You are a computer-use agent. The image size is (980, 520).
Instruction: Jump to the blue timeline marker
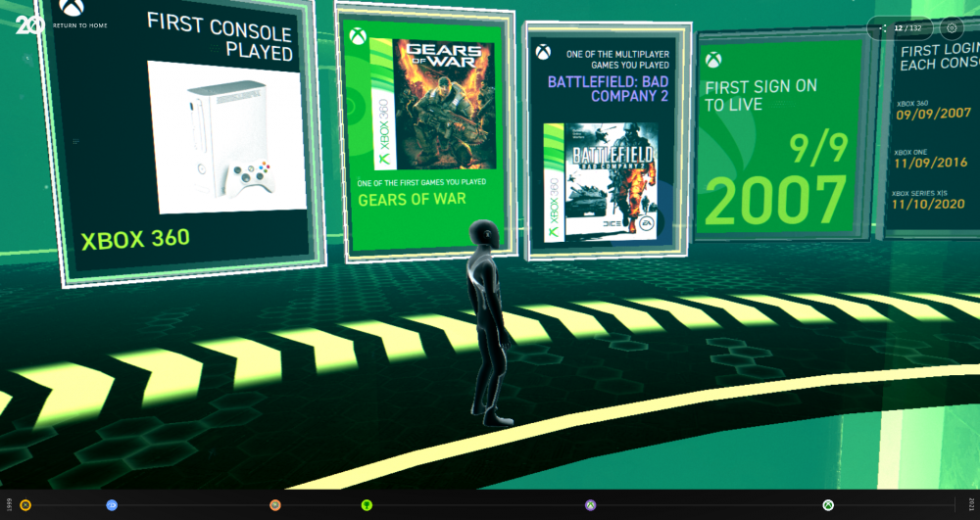[x=112, y=505]
